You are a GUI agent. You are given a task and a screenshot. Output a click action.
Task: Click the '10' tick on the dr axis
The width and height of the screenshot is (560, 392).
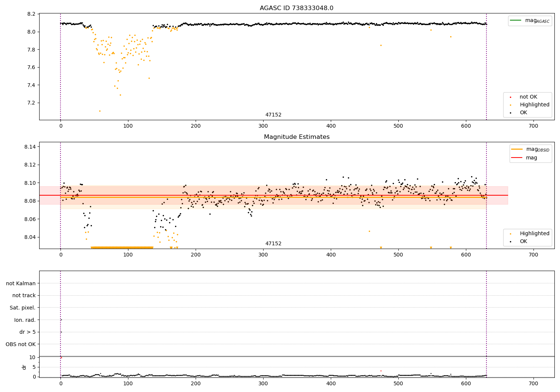click(x=32, y=358)
